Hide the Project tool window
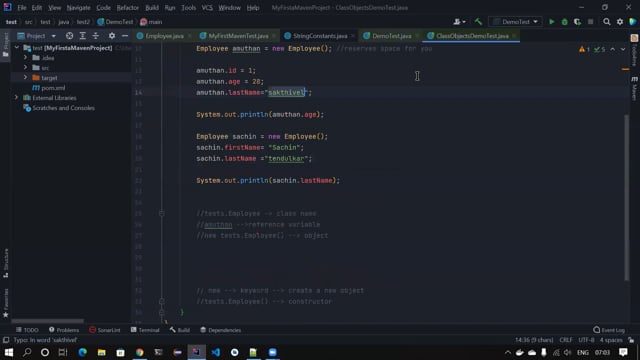The width and height of the screenshot is (640, 360). pyautogui.click(x=125, y=36)
